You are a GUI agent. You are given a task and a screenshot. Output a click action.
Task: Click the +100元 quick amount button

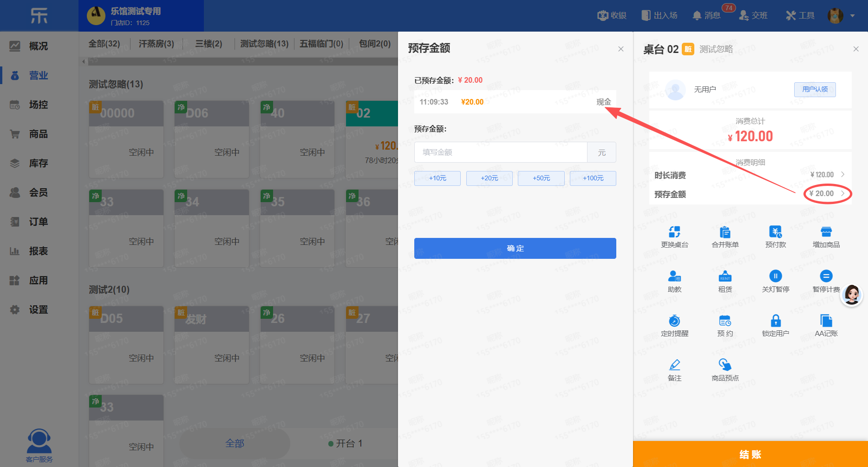593,178
